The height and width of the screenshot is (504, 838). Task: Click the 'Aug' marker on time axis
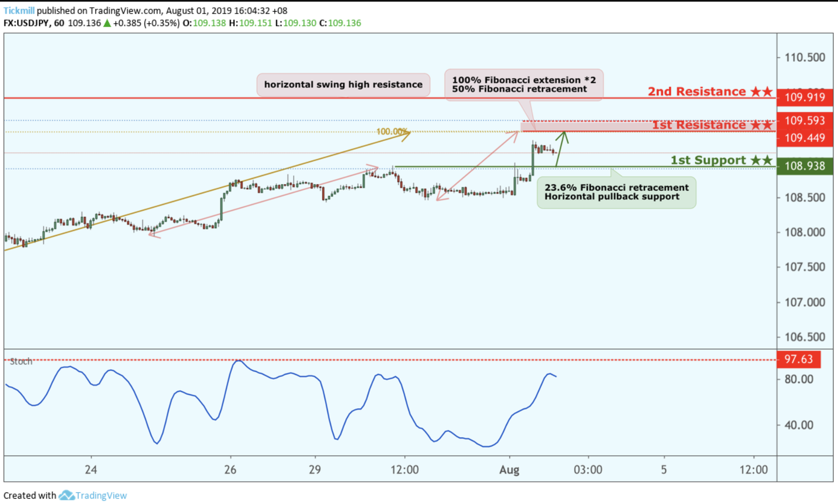tap(509, 470)
